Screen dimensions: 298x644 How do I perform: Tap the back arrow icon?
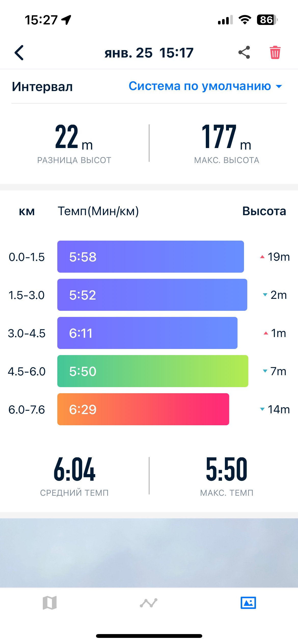19,53
